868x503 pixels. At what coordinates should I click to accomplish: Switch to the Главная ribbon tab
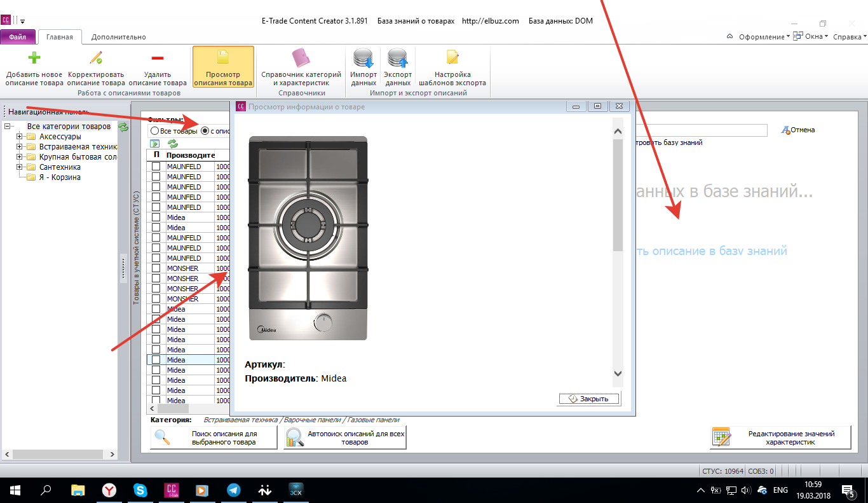60,37
